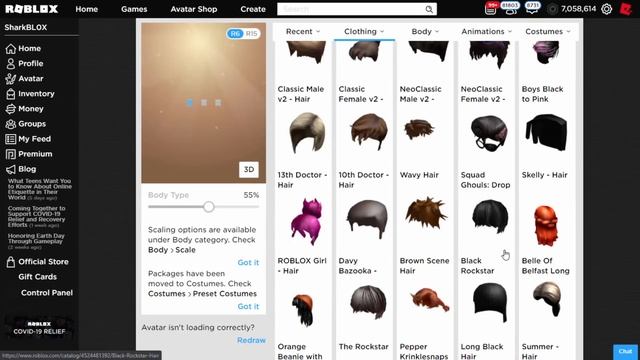The image size is (640, 360).
Task: Switch avatar preview with 3D button
Action: [x=249, y=169]
